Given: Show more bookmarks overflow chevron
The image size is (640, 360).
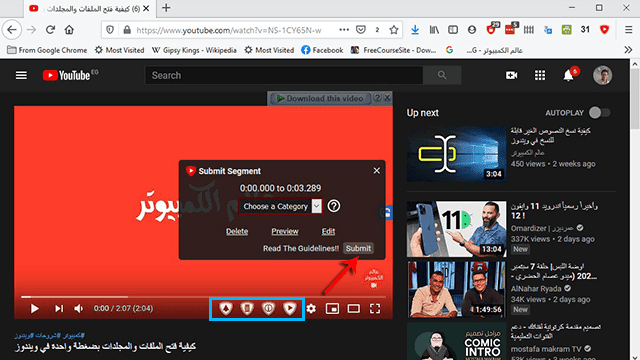Looking at the screenshot, I should 628,50.
